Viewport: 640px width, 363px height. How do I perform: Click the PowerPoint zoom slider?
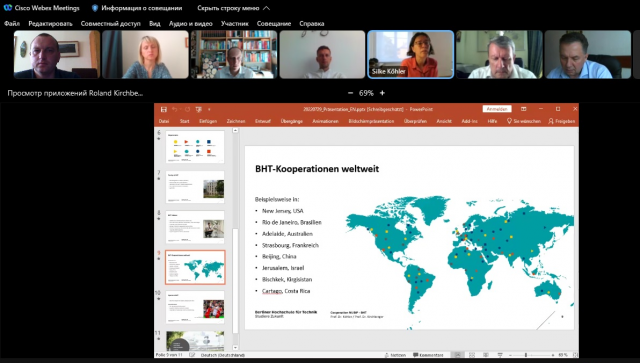tap(531, 355)
